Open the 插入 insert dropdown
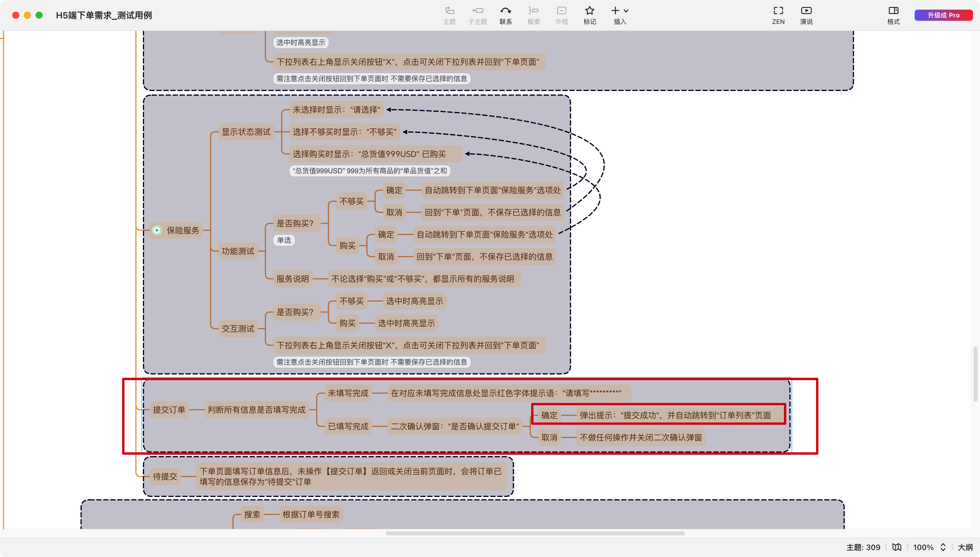This screenshot has height=557, width=980. 620,11
